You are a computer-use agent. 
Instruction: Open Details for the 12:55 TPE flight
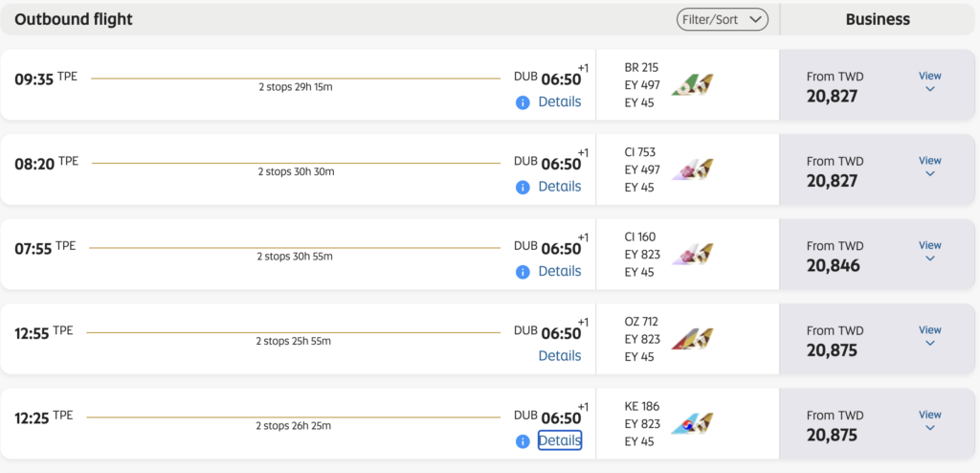(559, 355)
